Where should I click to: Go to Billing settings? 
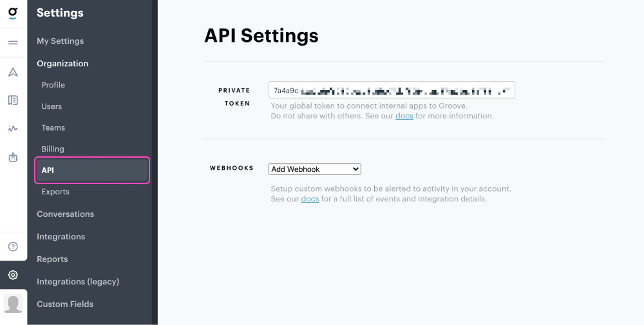53,149
